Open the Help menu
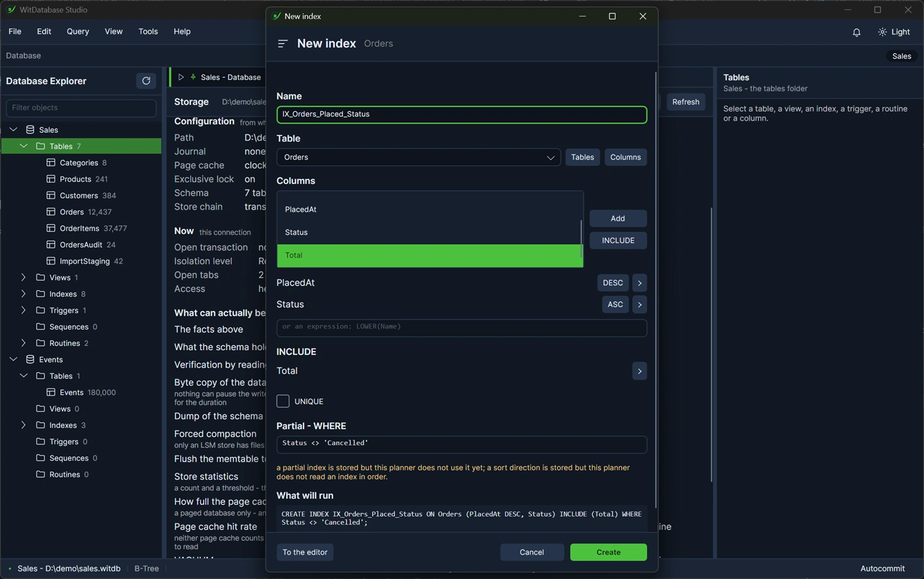 coord(182,31)
